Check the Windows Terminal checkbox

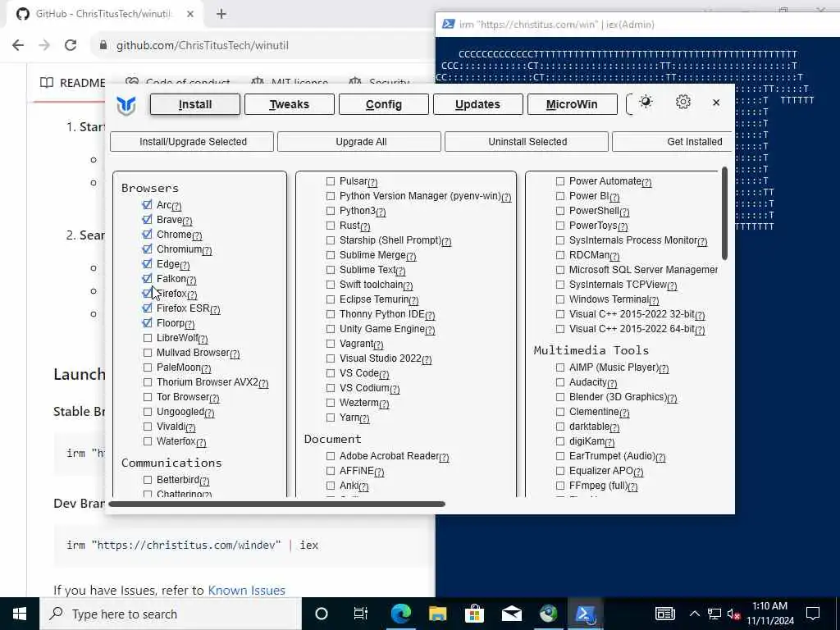pyautogui.click(x=560, y=299)
